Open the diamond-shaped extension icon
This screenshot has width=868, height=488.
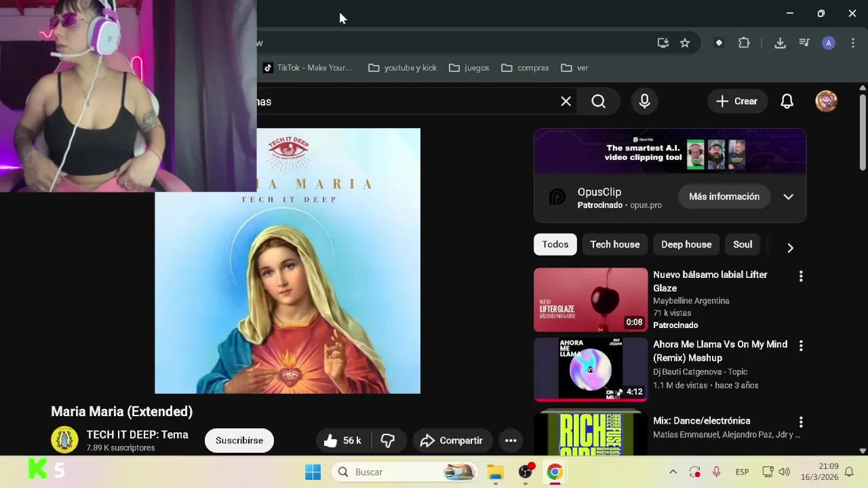pyautogui.click(x=719, y=43)
